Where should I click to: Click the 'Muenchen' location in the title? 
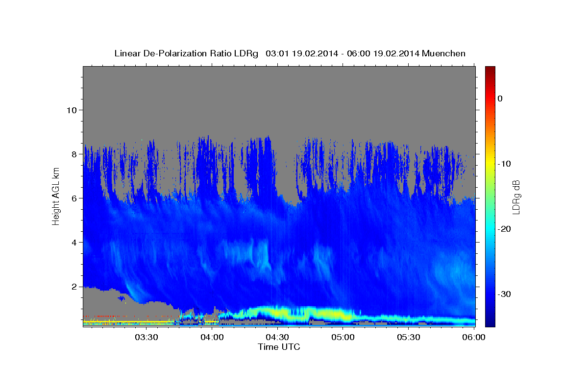click(x=444, y=53)
